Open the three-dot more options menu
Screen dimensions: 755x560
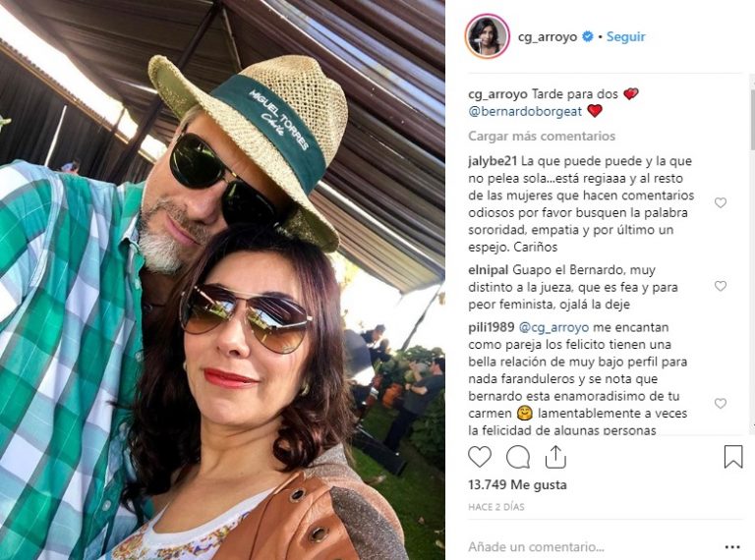click(x=732, y=547)
